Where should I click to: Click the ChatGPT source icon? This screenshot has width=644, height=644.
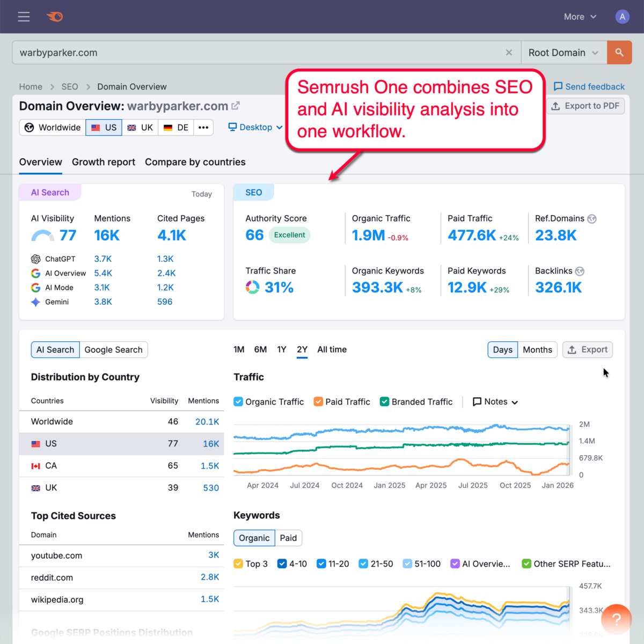coord(35,259)
